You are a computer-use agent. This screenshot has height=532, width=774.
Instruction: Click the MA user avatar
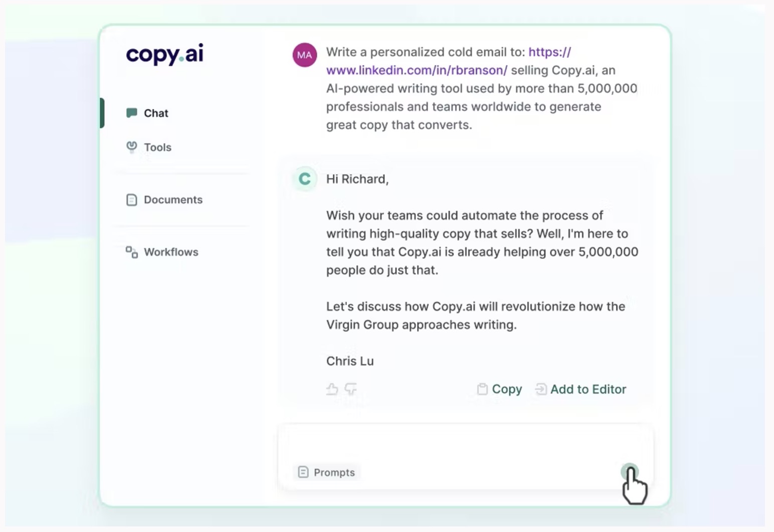[x=305, y=55]
